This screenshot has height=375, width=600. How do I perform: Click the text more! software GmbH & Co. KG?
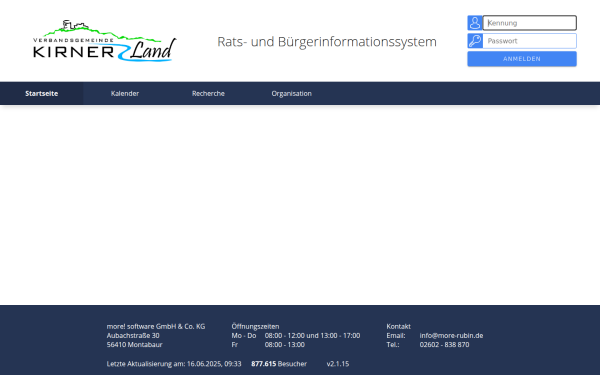click(156, 326)
